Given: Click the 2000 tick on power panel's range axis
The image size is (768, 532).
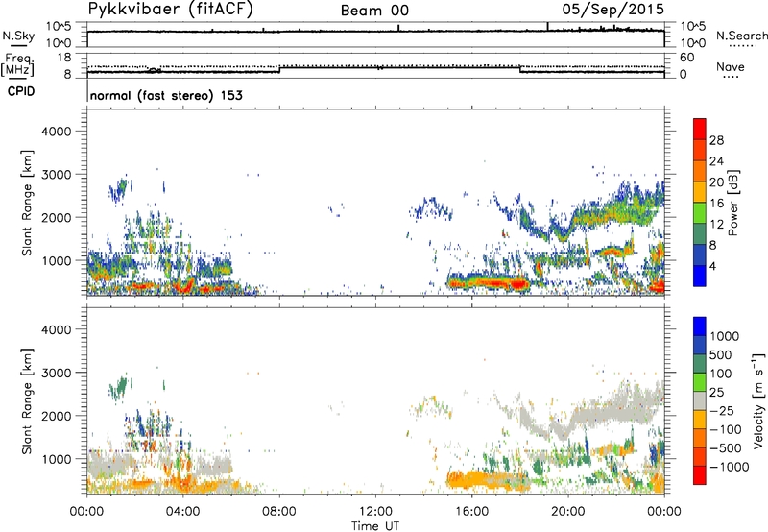Looking at the screenshot, I should tap(57, 217).
